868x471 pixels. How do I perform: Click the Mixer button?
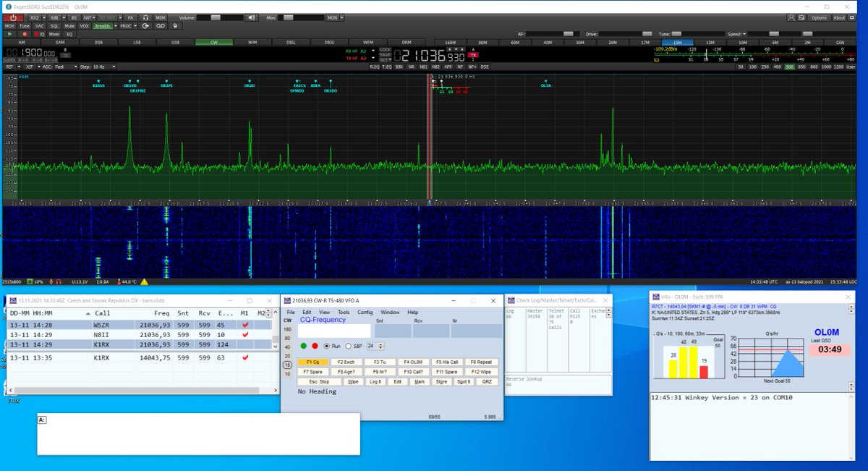click(x=54, y=34)
